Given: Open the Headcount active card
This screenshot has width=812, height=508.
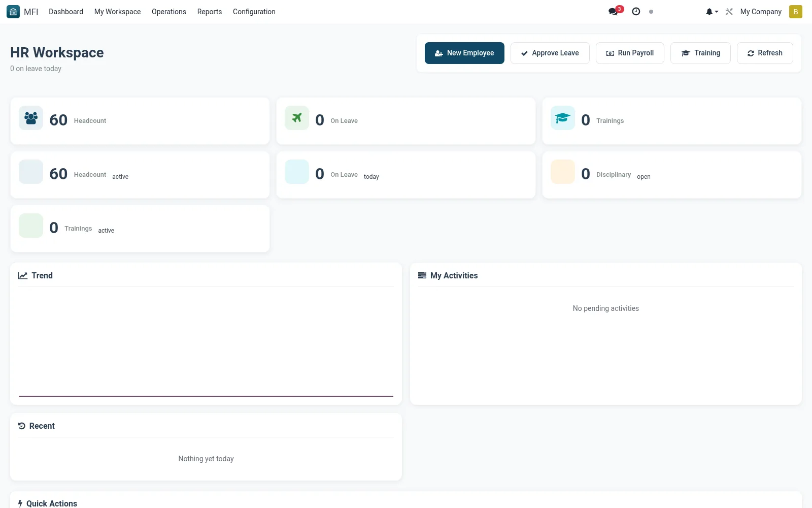Looking at the screenshot, I should pos(140,175).
